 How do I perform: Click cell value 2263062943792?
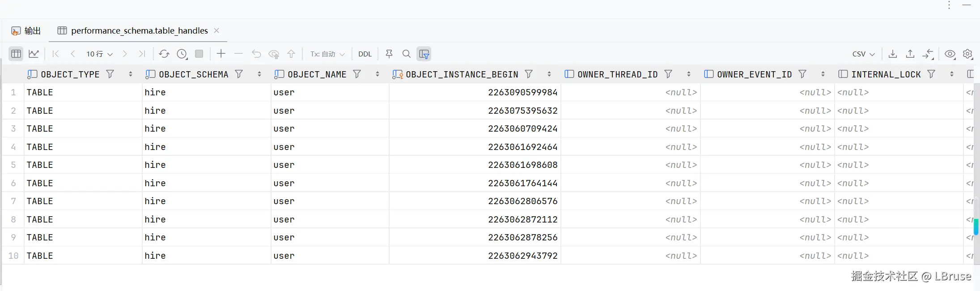[522, 256]
